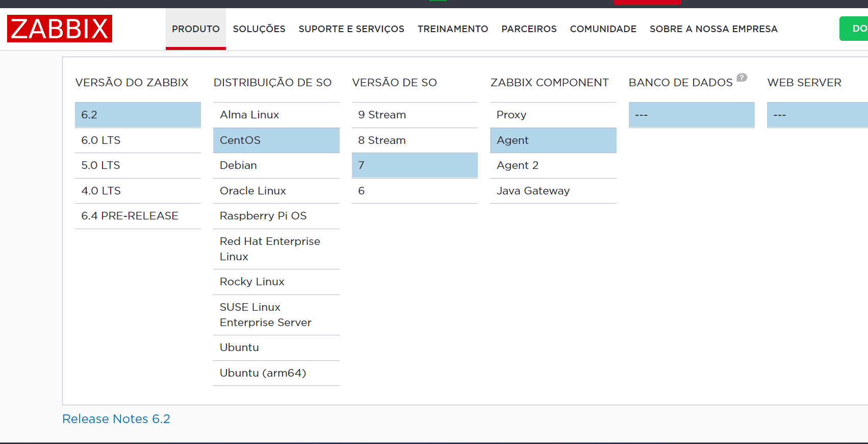Choose Red Hat Enterprise Linux distribution
Viewport: 868px width, 444px height.
pyautogui.click(x=276, y=249)
